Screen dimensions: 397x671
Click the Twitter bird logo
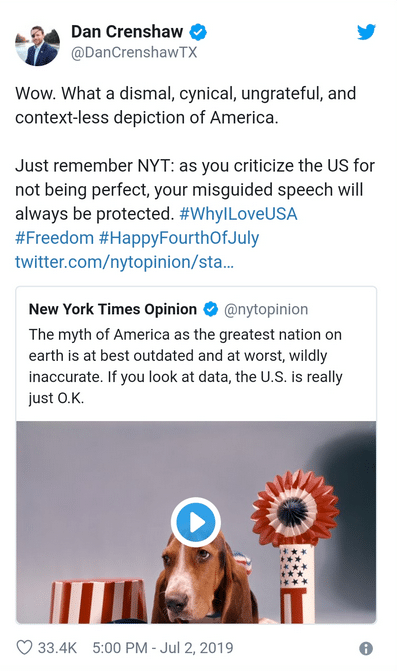366,32
